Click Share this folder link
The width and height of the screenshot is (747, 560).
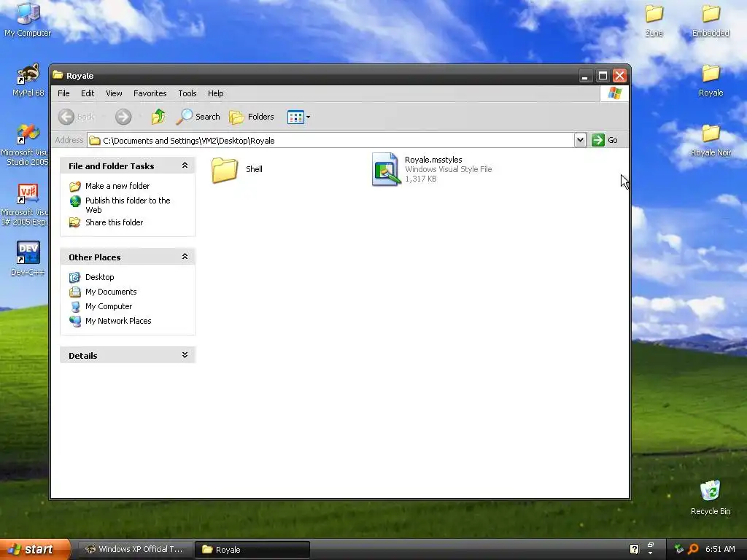point(114,222)
